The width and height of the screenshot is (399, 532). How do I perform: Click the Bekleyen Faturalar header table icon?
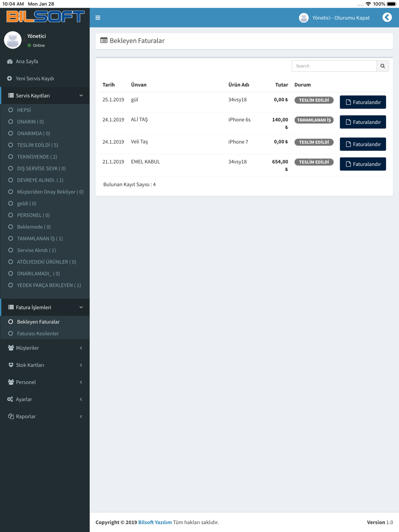pos(104,40)
